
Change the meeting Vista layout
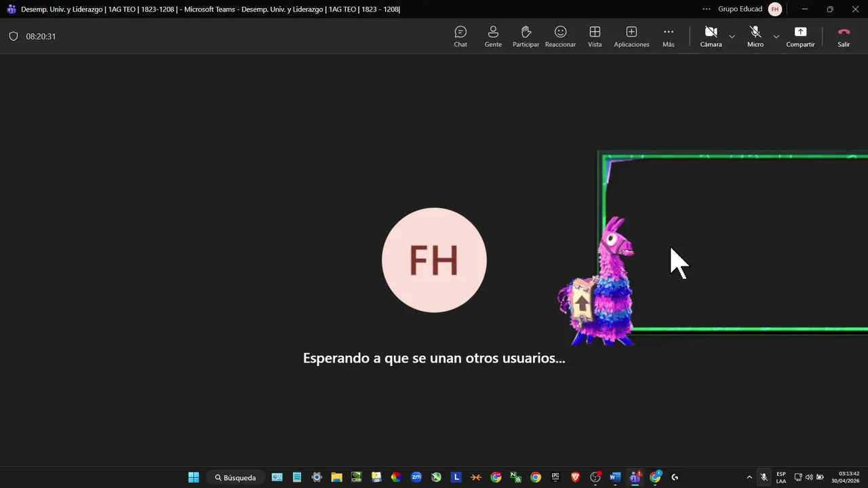click(x=595, y=37)
